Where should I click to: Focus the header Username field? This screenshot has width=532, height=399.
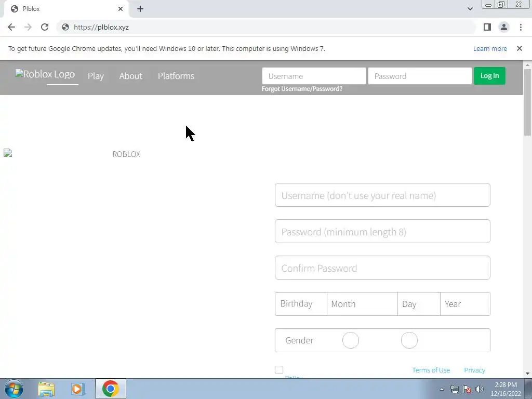[x=314, y=76]
